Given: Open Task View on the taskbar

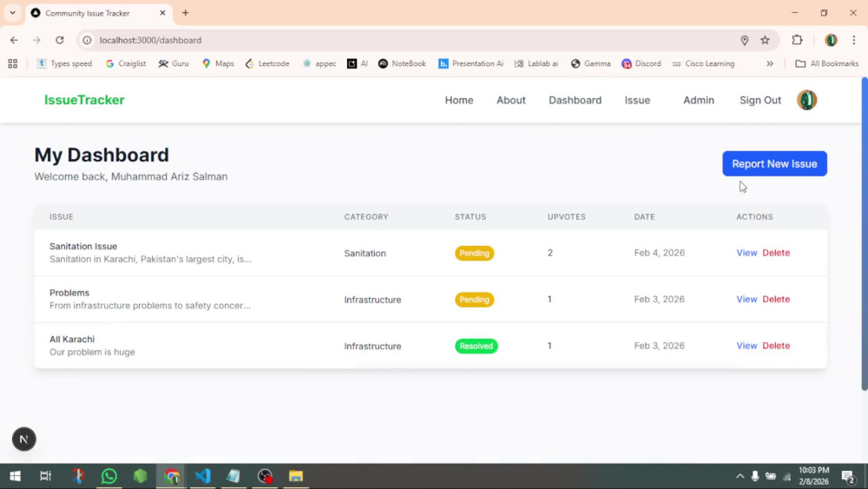Looking at the screenshot, I should point(45,476).
